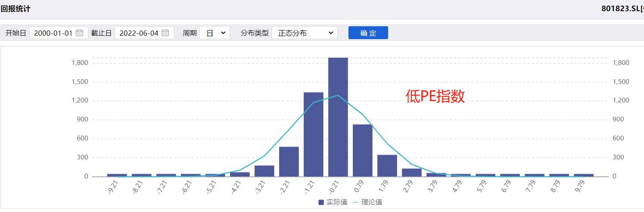Click the end date field 2022-06-04

(x=144, y=33)
